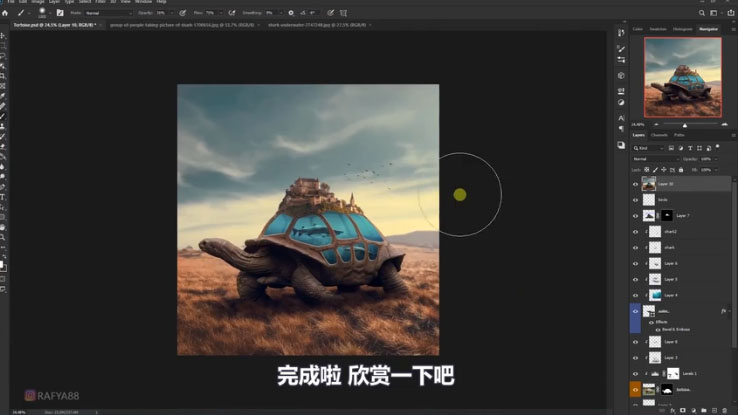The height and width of the screenshot is (415, 738).
Task: Select the Move tool in the toolbar
Action: coord(4,36)
